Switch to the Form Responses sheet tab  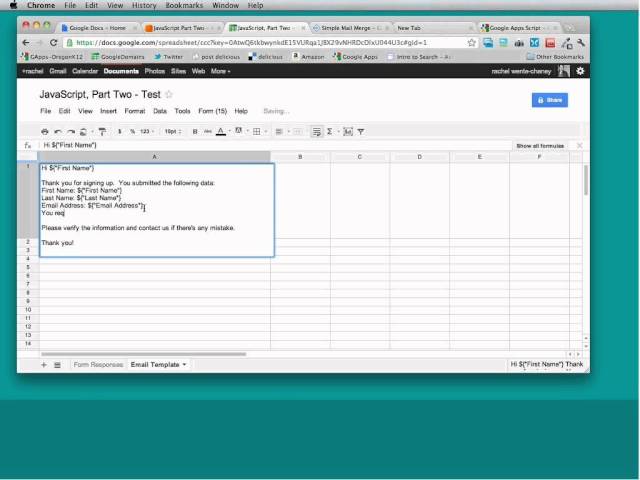click(x=98, y=364)
